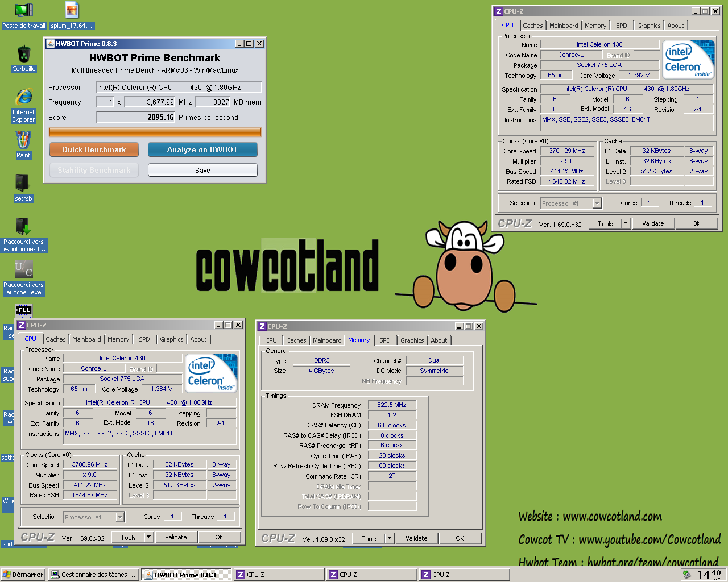Click the DDR3 memory type value
This screenshot has width=728, height=582.
321,360
